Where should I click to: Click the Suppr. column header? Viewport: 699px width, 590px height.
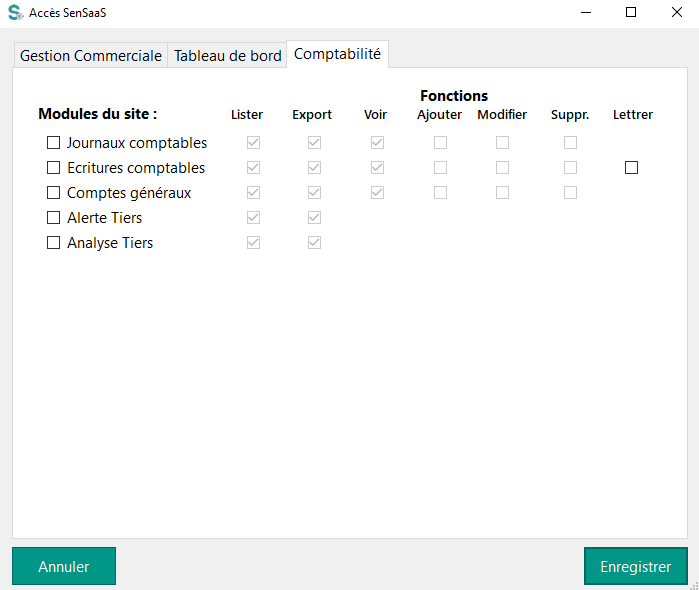point(570,115)
